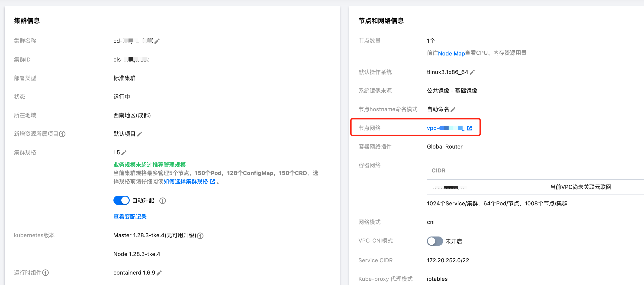Open 如何选择集群规格 documentation link
The image size is (644, 285).
tap(186, 181)
